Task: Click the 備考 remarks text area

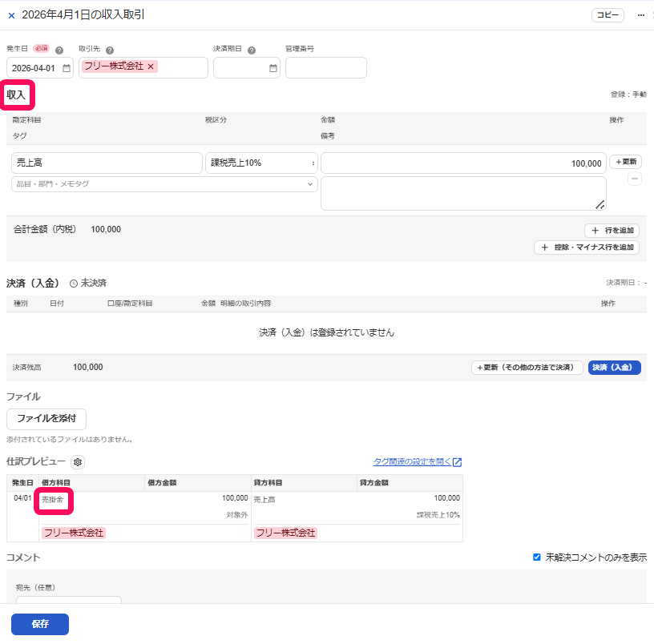Action: [463, 193]
